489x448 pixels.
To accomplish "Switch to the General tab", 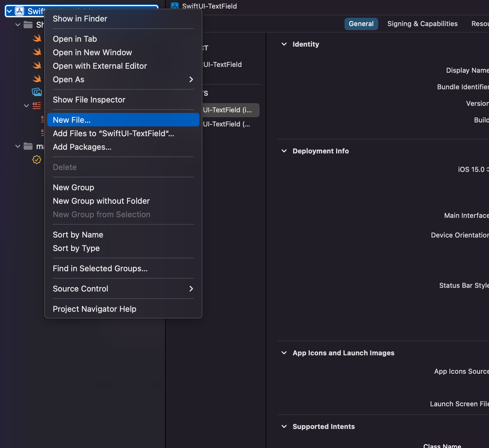I will click(x=361, y=24).
